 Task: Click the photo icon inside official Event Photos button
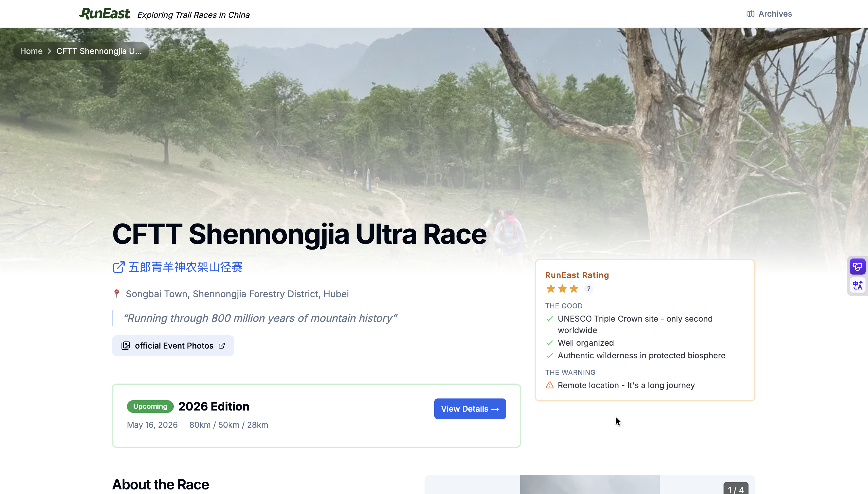coord(126,345)
